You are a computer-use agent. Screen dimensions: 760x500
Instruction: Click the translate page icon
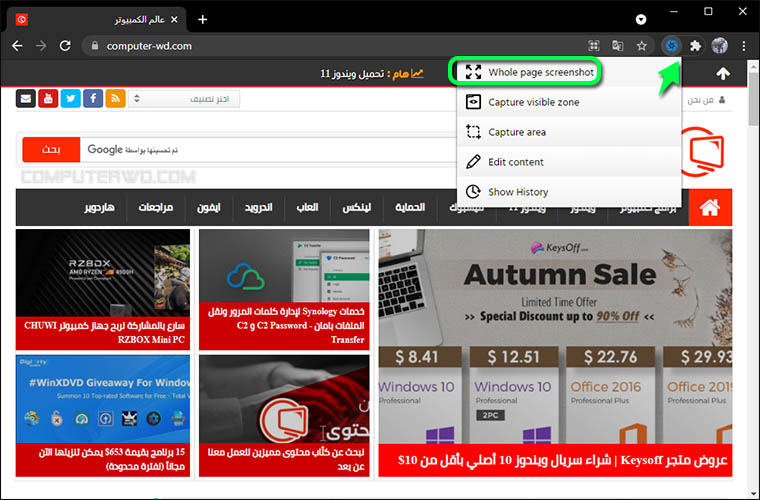[618, 46]
